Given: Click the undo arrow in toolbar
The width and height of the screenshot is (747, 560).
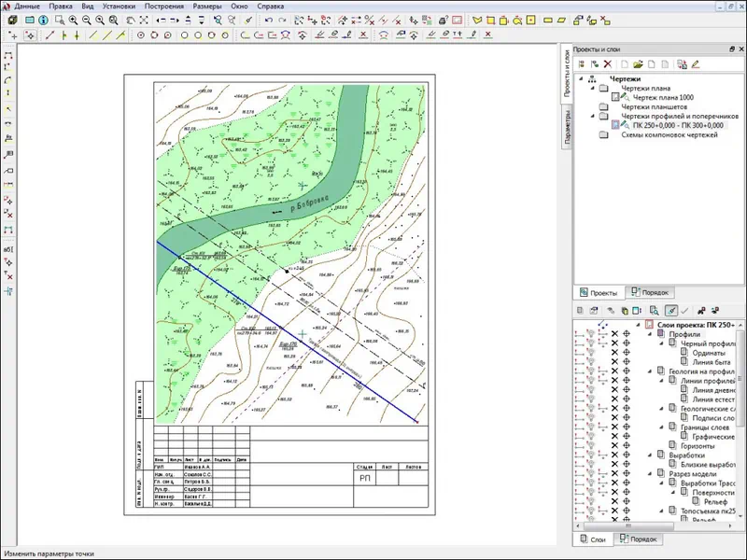Looking at the screenshot, I should tap(270, 20).
